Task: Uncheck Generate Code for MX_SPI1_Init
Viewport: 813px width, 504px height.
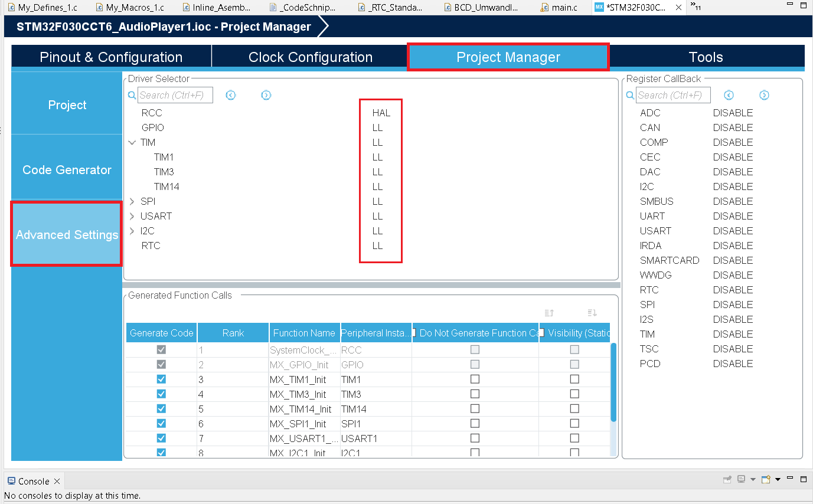Action: pyautogui.click(x=161, y=423)
